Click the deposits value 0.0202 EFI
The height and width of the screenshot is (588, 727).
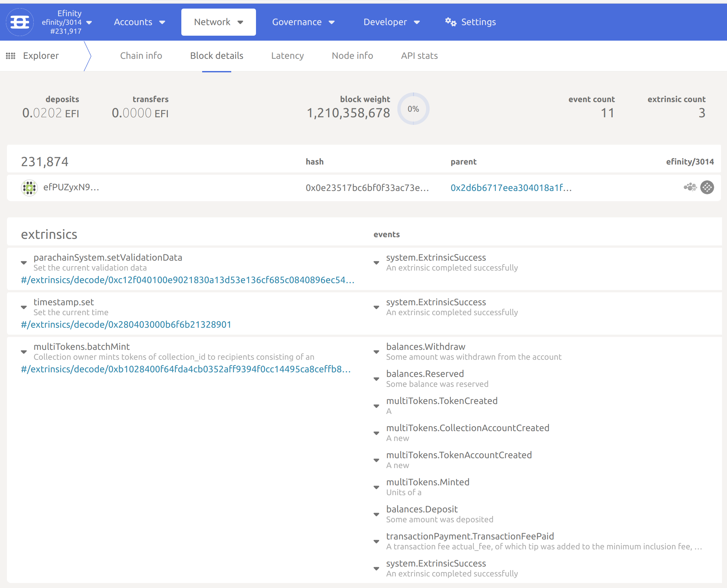[x=51, y=113]
